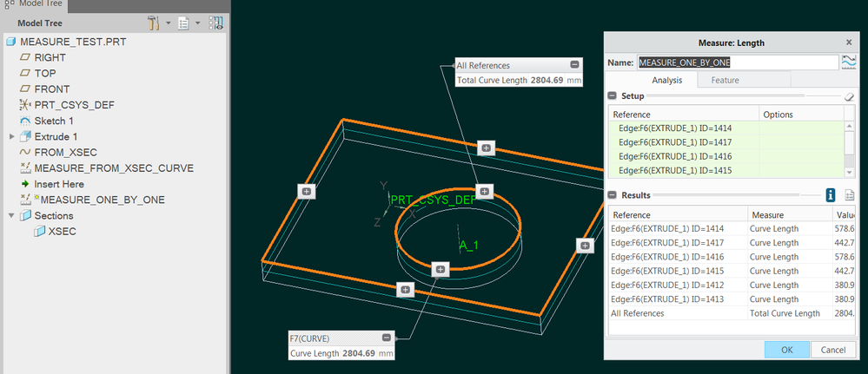Select MEASURE_FROM_XSEC_CURVE in the tree
The image size is (868, 374).
[x=114, y=168]
